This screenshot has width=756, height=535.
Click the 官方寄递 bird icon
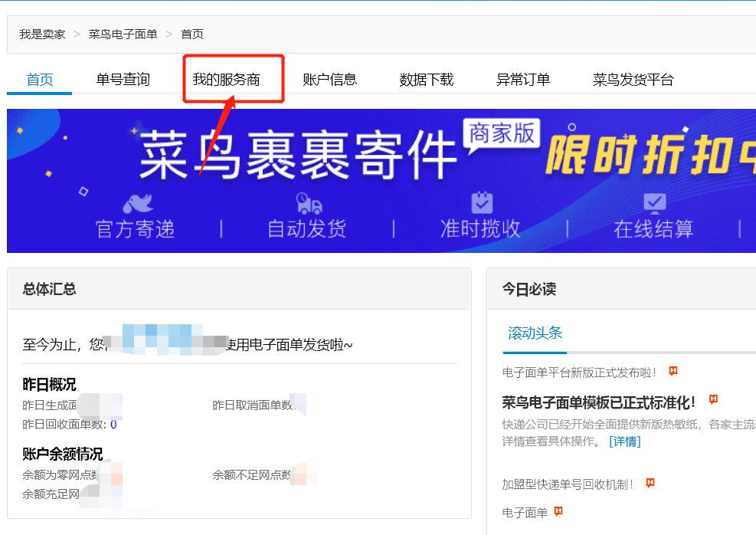point(138,204)
